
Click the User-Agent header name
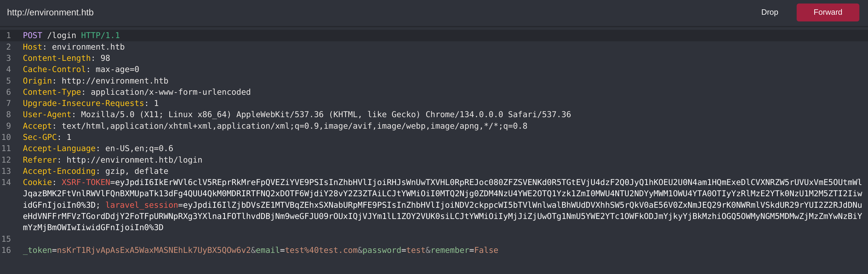(47, 115)
